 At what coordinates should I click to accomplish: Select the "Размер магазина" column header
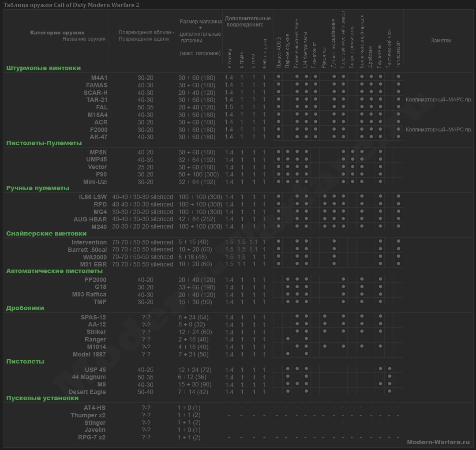click(201, 22)
